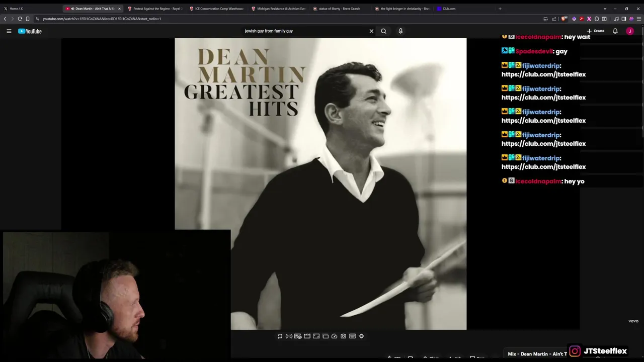Open the pink X extension icon

click(589, 19)
